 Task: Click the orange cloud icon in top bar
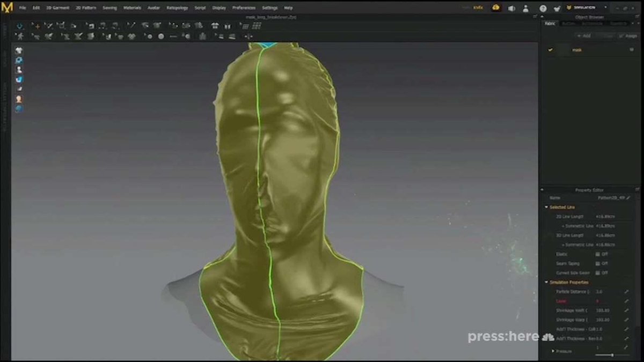[496, 8]
